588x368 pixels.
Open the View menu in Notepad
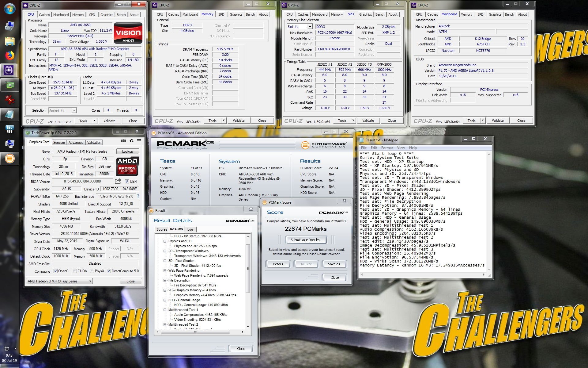click(x=401, y=148)
